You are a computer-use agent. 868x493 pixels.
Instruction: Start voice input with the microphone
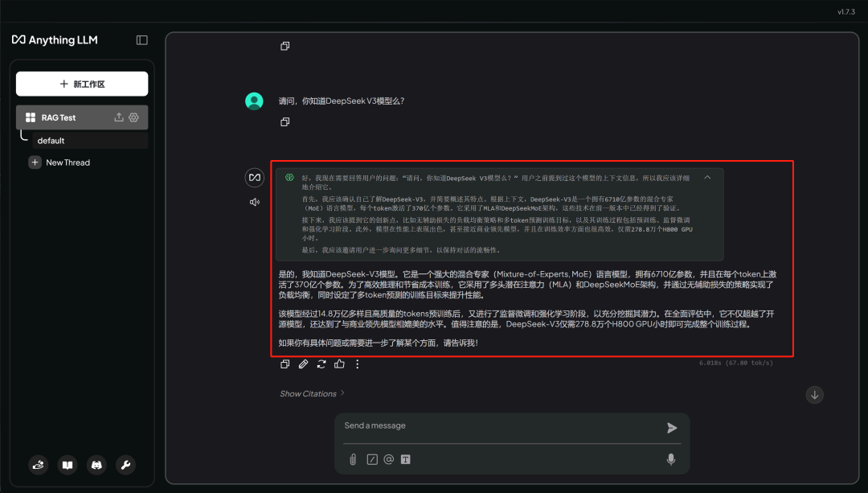tap(671, 459)
